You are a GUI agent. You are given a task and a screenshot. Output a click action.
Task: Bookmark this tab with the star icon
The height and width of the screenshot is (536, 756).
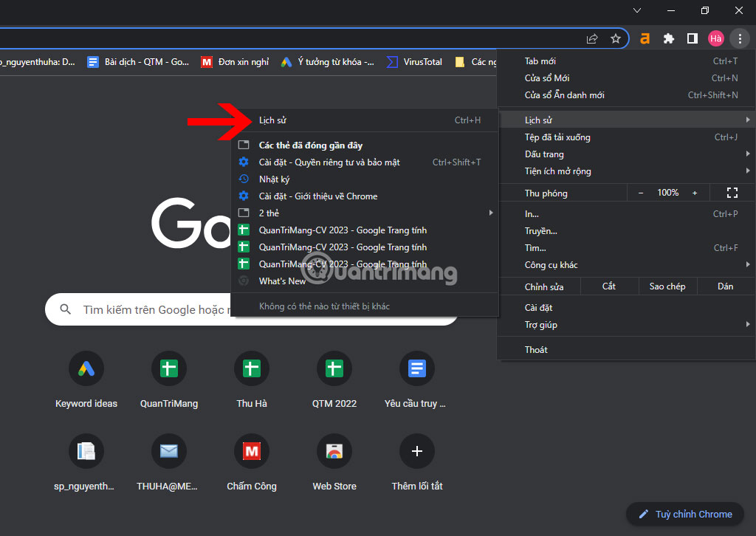coord(616,39)
